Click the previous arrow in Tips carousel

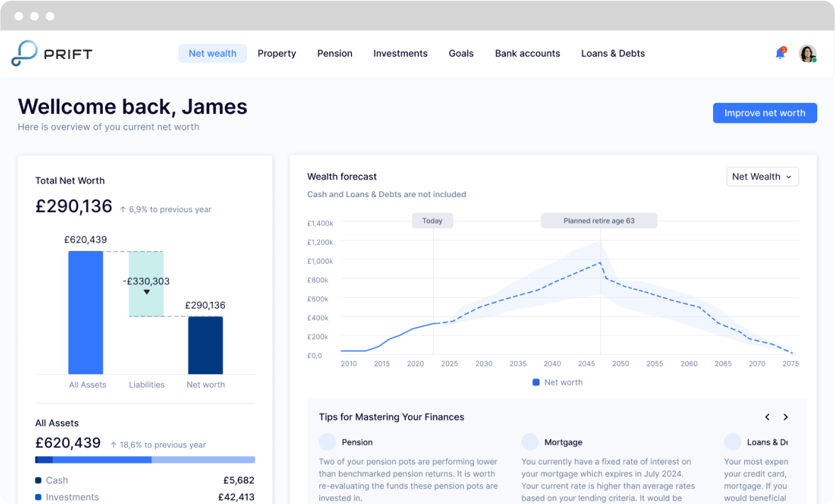point(767,417)
